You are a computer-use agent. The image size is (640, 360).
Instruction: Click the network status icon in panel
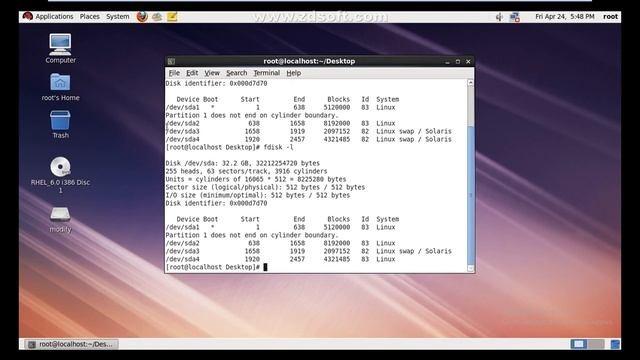pos(515,17)
